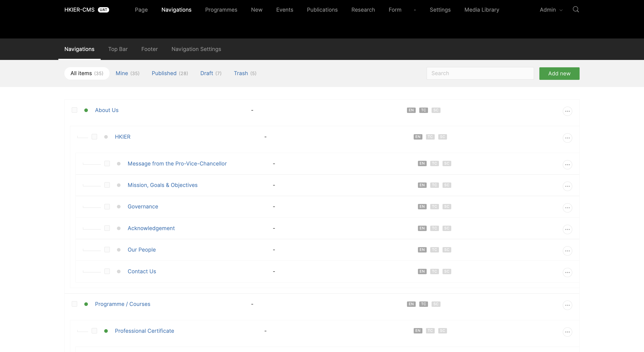This screenshot has width=644, height=352.
Task: Tick the checkbox beside About Us
Action: coord(74,110)
